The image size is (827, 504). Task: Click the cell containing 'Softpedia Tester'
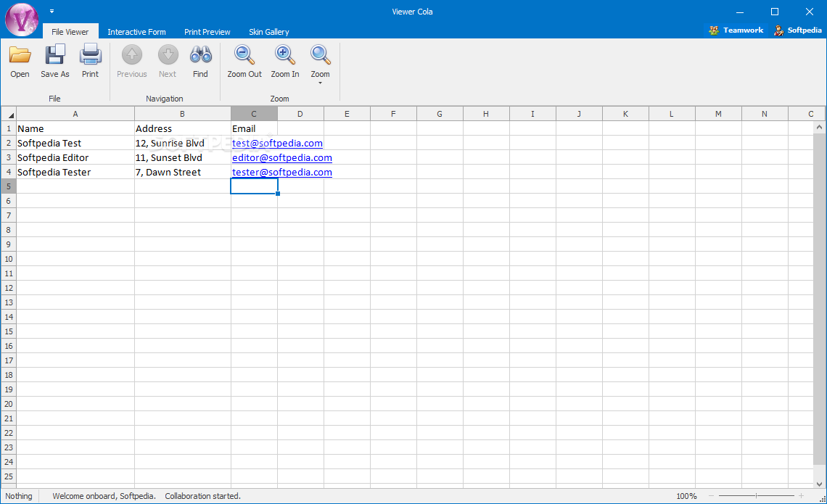click(75, 173)
